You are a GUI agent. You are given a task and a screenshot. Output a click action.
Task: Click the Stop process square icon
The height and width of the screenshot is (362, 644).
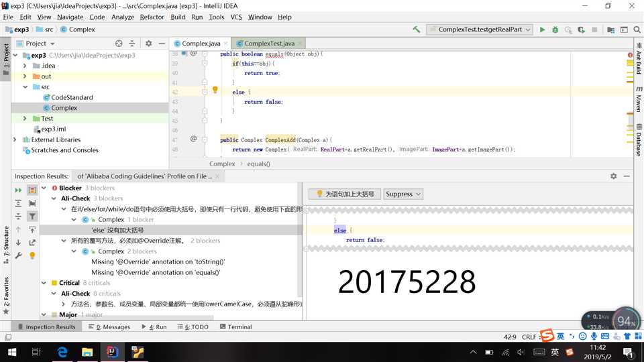[x=594, y=29]
